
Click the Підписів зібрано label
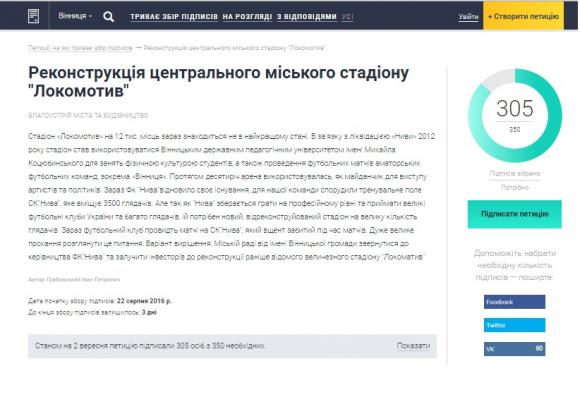click(515, 173)
